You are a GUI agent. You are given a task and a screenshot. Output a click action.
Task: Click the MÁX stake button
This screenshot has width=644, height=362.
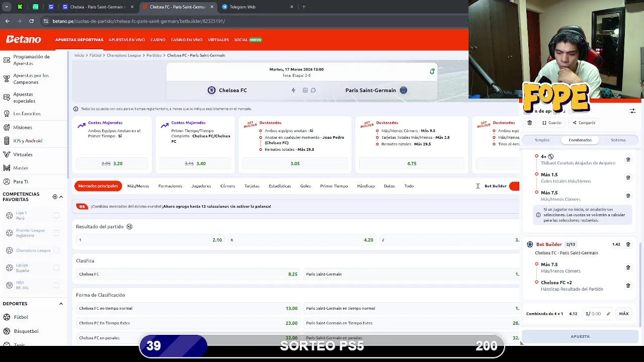tap(624, 314)
